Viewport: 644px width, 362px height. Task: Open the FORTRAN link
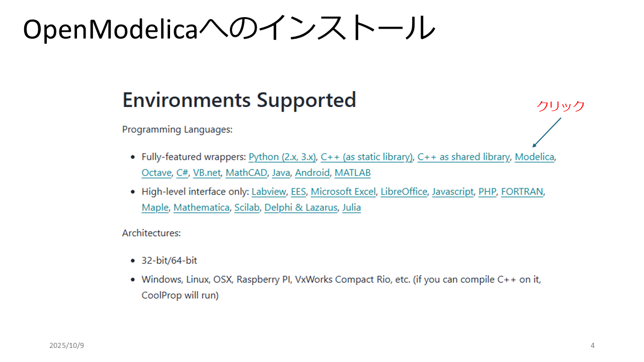point(522,192)
